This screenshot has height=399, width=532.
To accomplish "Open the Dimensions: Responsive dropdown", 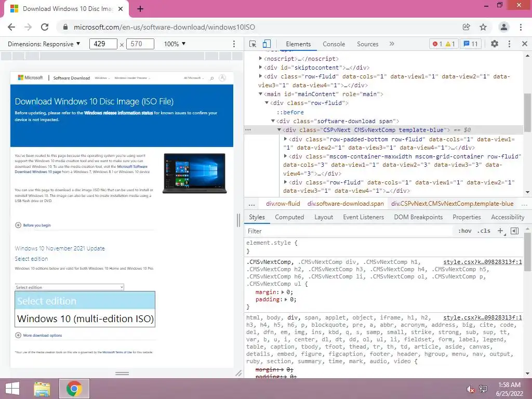I will (44, 44).
